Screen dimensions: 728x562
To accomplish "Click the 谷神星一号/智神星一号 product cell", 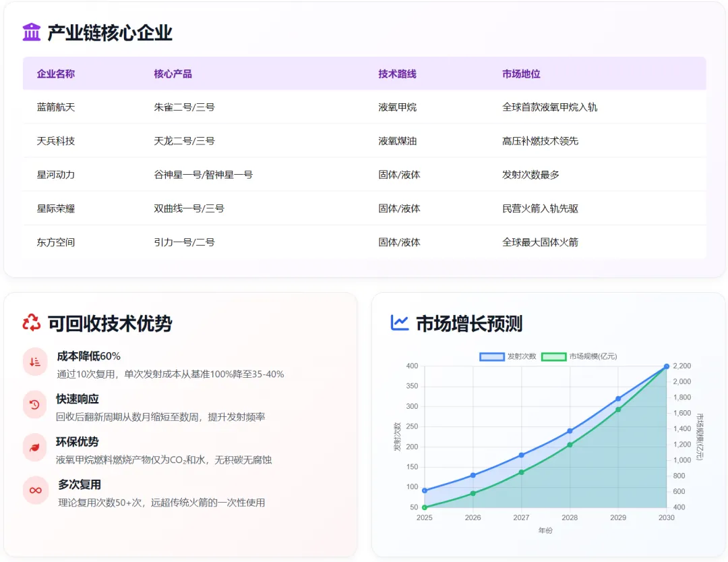I will click(x=204, y=175).
